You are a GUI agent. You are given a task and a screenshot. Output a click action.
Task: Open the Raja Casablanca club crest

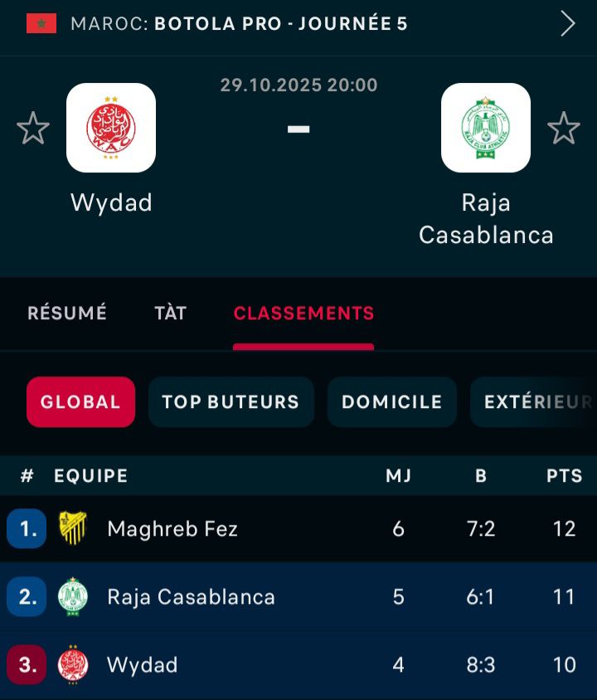[x=486, y=128]
